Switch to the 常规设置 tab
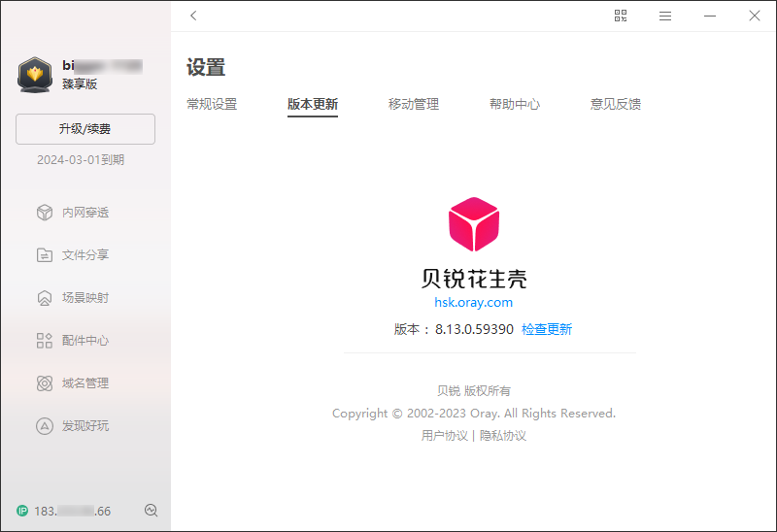The width and height of the screenshot is (777, 532). (212, 104)
